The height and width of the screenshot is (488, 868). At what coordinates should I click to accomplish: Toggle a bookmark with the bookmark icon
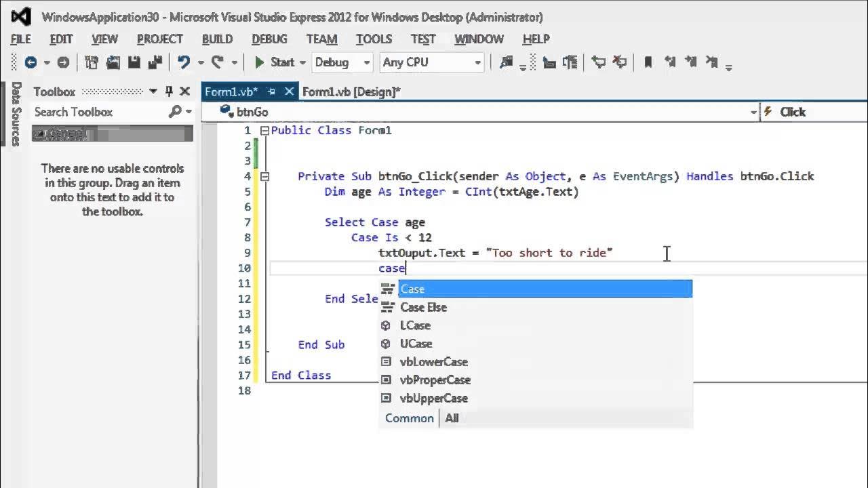click(x=648, y=62)
